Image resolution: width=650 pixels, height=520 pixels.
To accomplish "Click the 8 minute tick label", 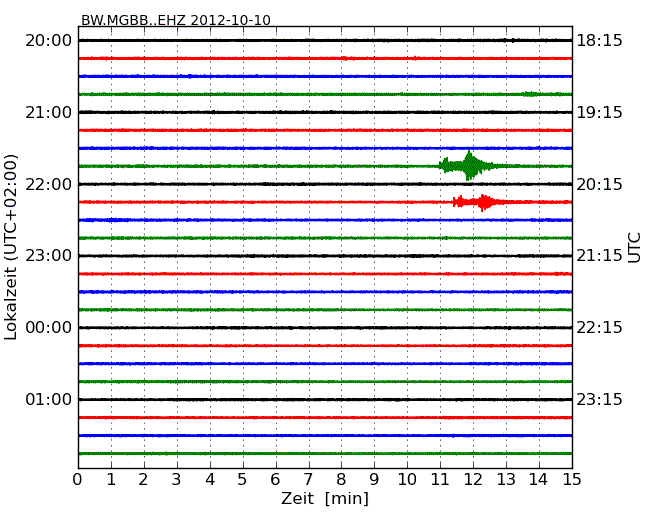I will 341,479.
